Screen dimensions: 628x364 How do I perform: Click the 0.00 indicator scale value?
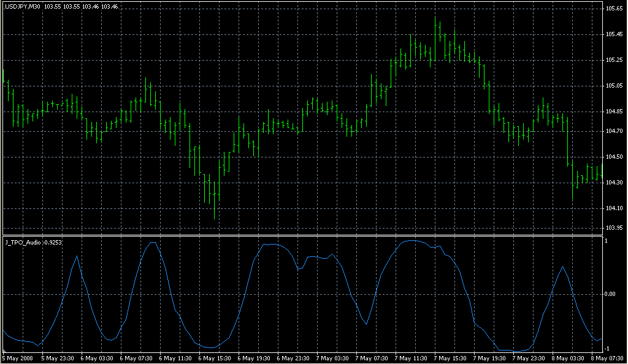point(610,294)
